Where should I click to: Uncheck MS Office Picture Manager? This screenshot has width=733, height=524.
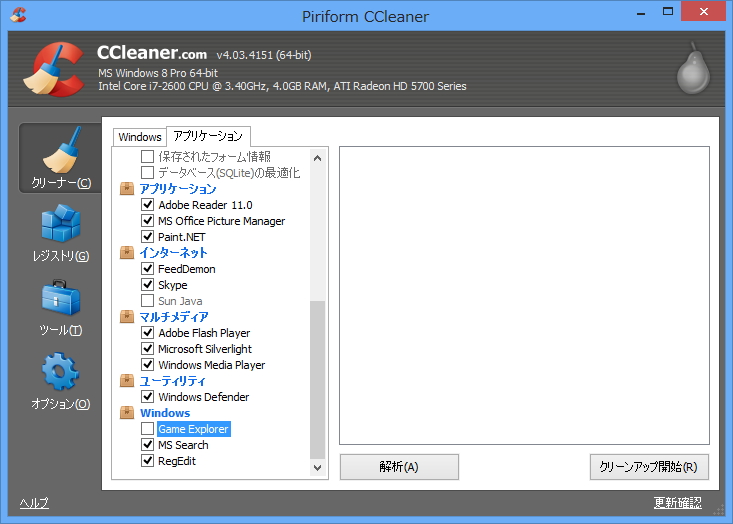click(x=147, y=221)
